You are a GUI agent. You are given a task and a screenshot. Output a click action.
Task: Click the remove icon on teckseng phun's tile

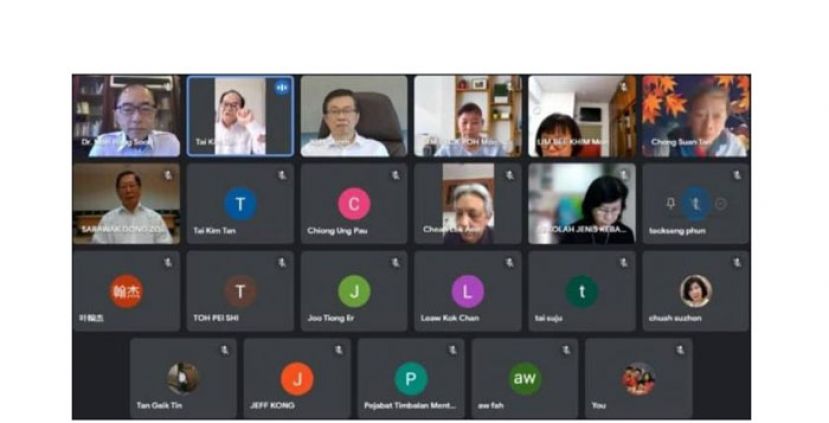[721, 204]
